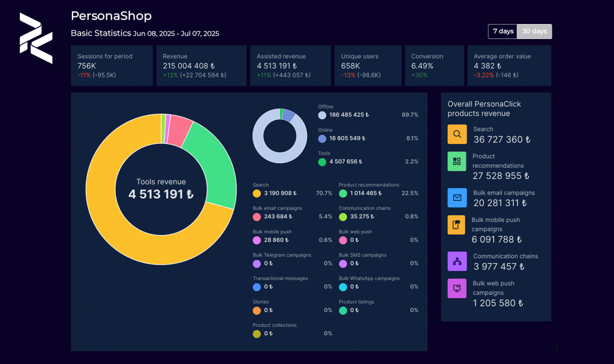Viewport: 614px width, 364px height.
Task: Open the Bulk email campaigns envelope icon
Action: coord(457,197)
